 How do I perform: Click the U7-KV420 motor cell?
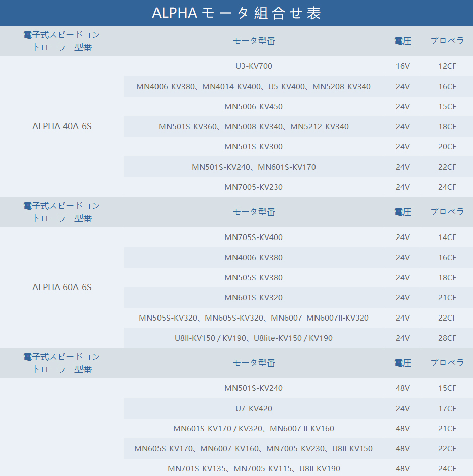pos(254,408)
